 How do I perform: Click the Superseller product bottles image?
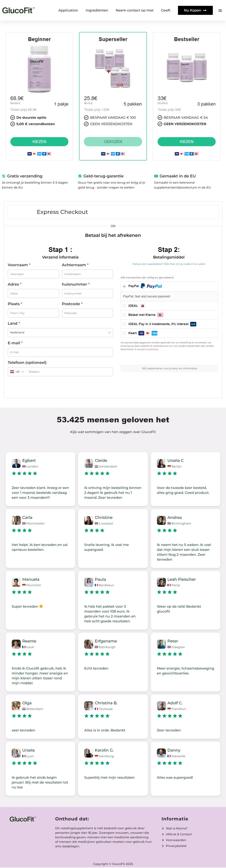113,68
